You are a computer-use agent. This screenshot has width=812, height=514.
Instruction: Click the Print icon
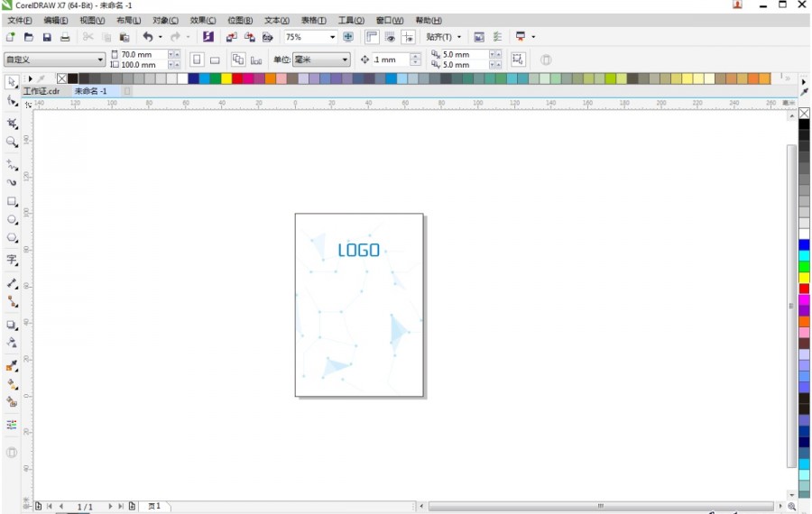[65, 37]
